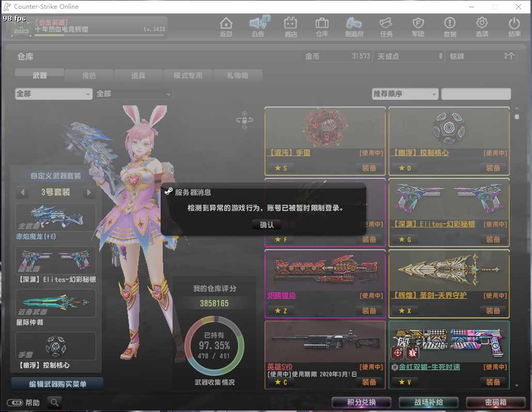This screenshot has height=412, width=532.
Task: Equip 英雄SVD using its 装备 button
Action: click(x=369, y=382)
